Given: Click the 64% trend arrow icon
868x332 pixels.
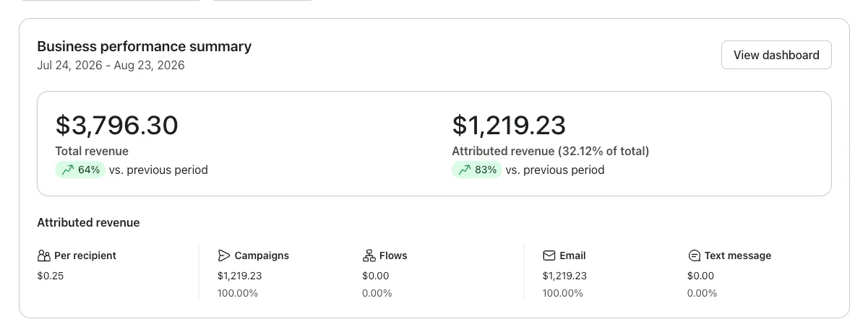Looking at the screenshot, I should [x=68, y=170].
